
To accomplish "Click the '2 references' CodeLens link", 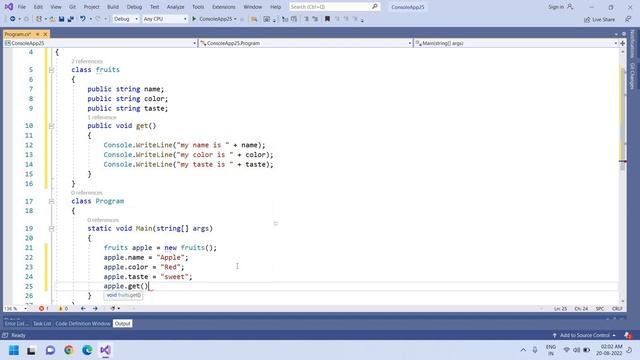I will (87, 61).
